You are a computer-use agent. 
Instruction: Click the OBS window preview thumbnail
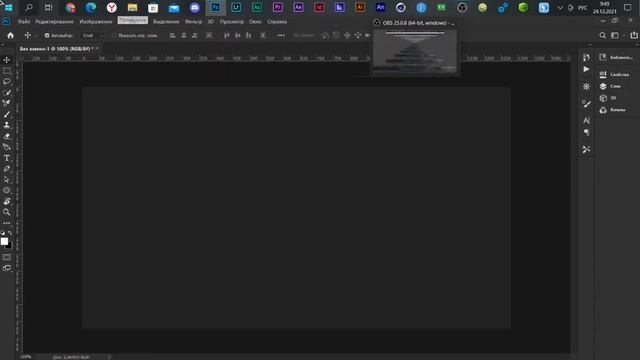(415, 52)
